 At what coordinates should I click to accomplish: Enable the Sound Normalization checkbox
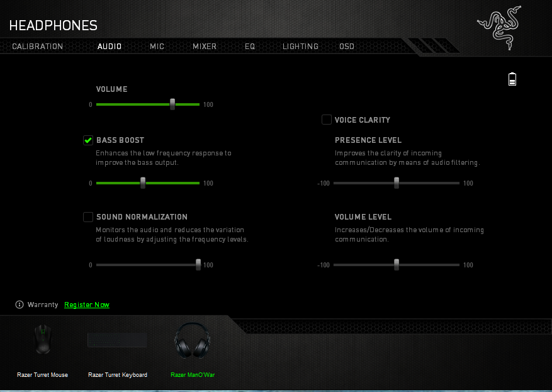tap(88, 217)
